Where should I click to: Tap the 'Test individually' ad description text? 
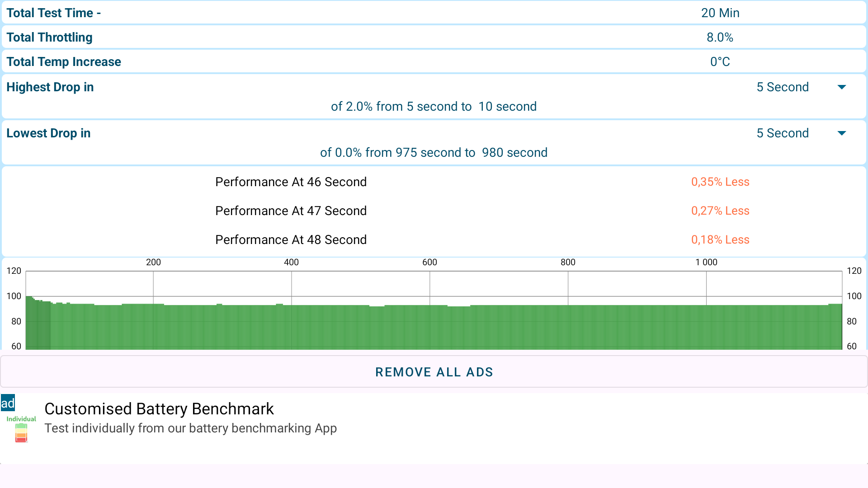(190, 428)
